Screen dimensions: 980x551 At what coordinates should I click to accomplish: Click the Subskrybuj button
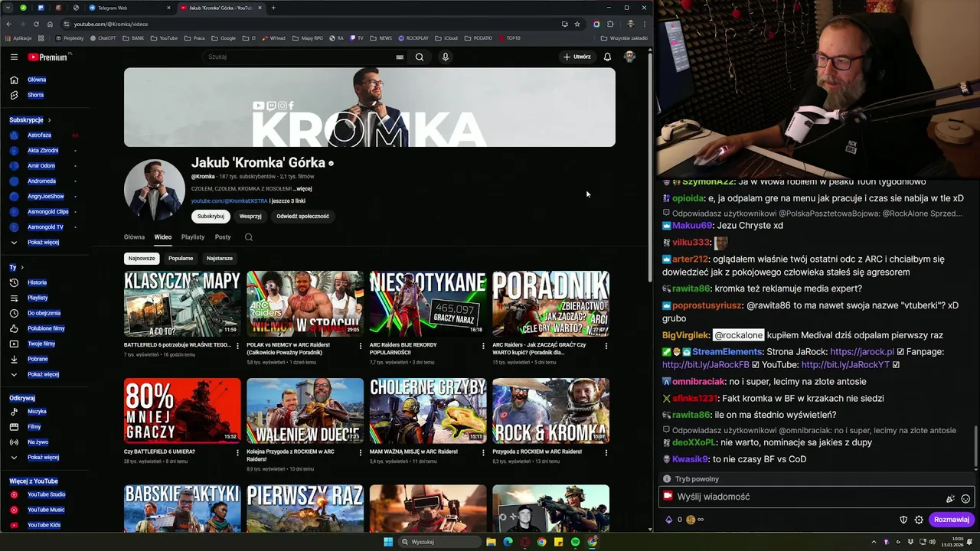(211, 217)
